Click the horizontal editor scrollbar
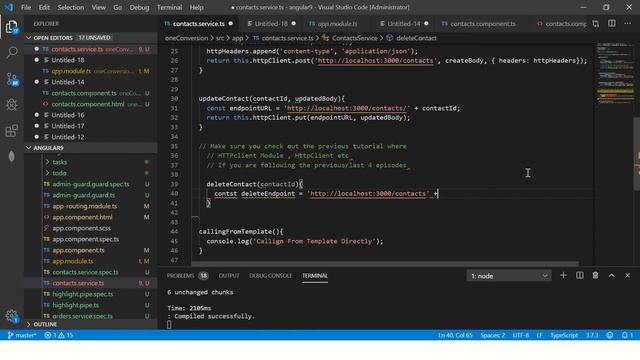The image size is (640, 360). point(385,264)
